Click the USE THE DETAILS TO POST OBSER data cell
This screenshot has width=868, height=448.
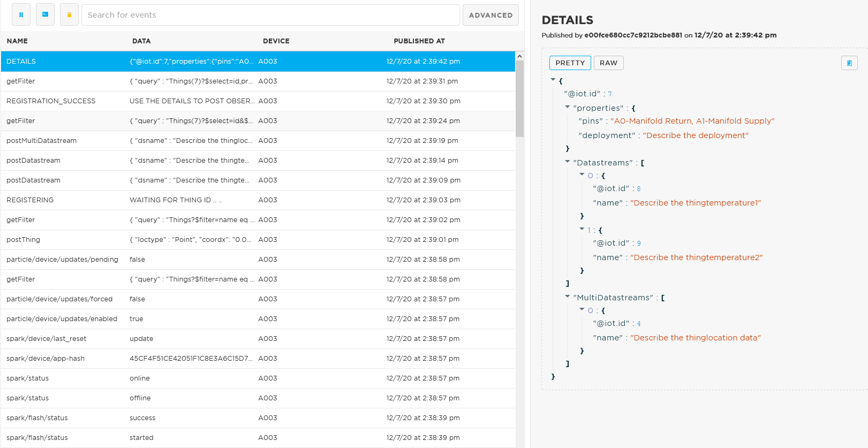pos(191,101)
